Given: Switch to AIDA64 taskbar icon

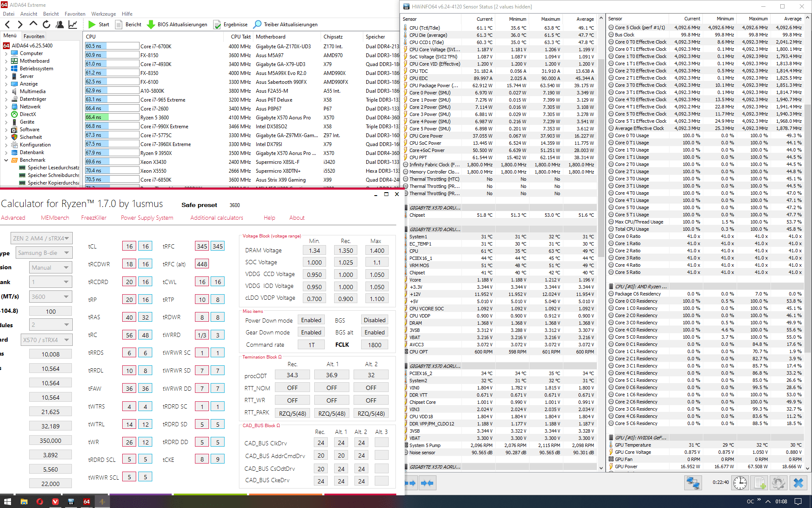Looking at the screenshot, I should pos(87,501).
